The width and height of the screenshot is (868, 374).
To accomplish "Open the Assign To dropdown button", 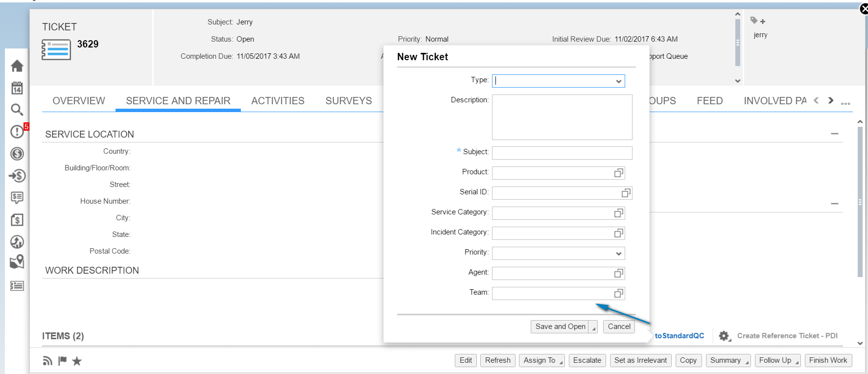I will 541,360.
